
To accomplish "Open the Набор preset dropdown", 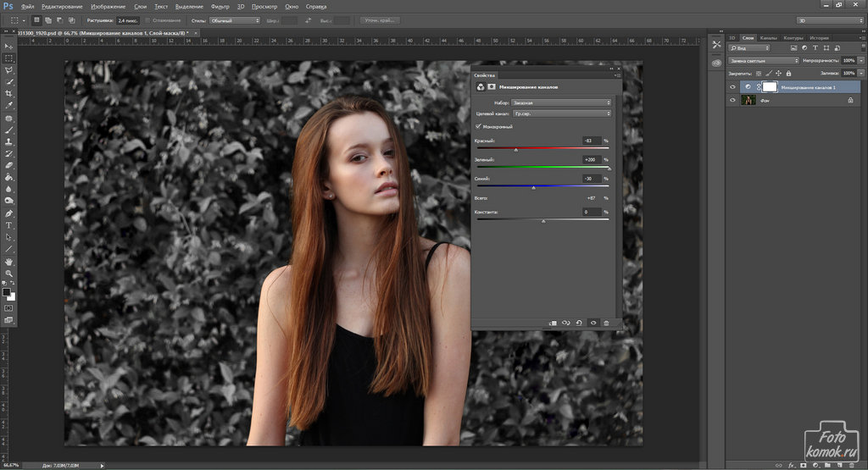I will pyautogui.click(x=561, y=102).
